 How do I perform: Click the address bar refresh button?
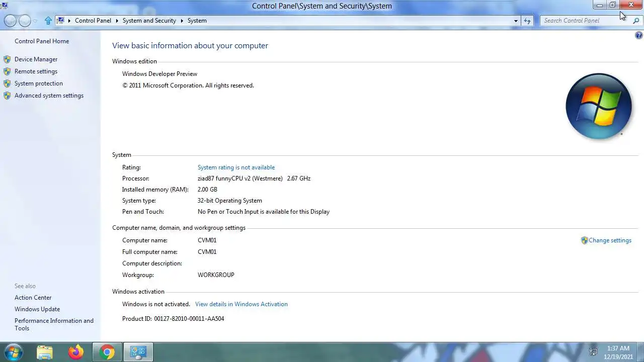tap(527, 21)
